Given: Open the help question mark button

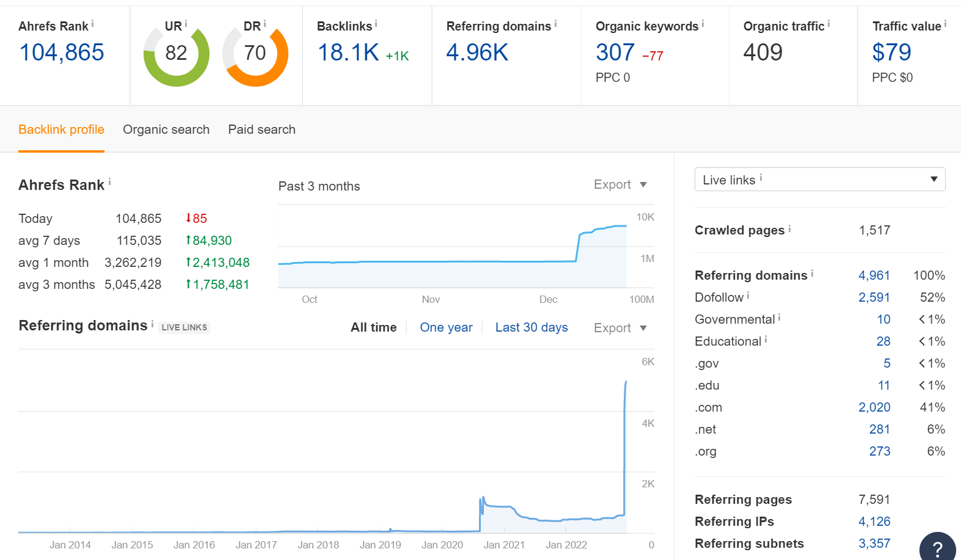Looking at the screenshot, I should click(938, 548).
